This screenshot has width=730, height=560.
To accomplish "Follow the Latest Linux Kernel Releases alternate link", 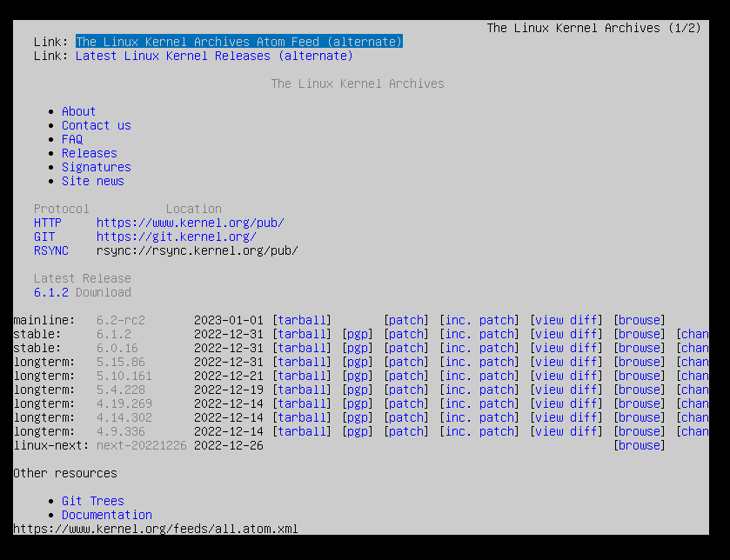I will coord(214,56).
